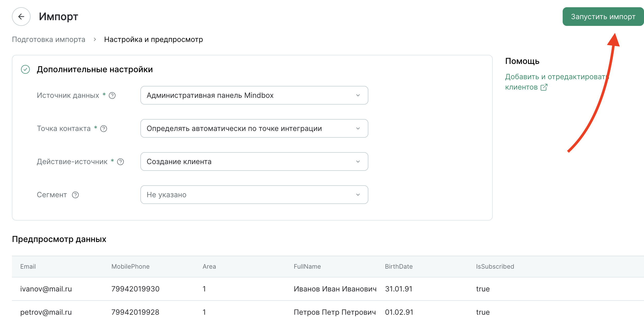This screenshot has width=644, height=323.
Task: Click the Предпросмотр данных heading
Action: [59, 239]
